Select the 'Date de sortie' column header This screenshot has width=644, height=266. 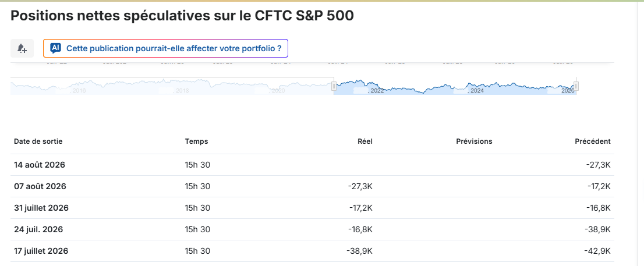coord(38,141)
